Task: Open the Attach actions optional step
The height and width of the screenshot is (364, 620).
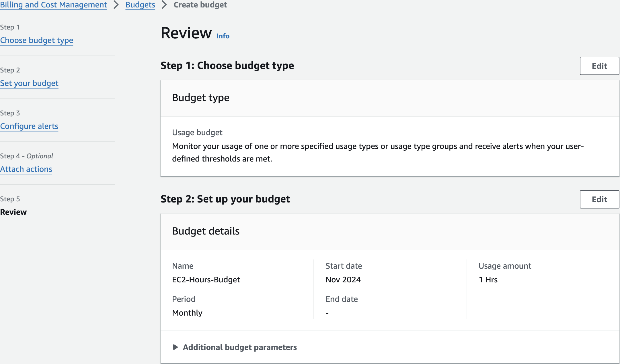Action: tap(26, 169)
